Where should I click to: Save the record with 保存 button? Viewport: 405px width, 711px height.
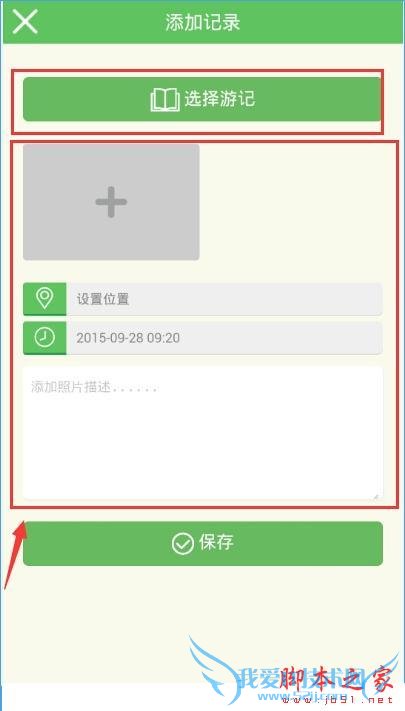pos(203,543)
